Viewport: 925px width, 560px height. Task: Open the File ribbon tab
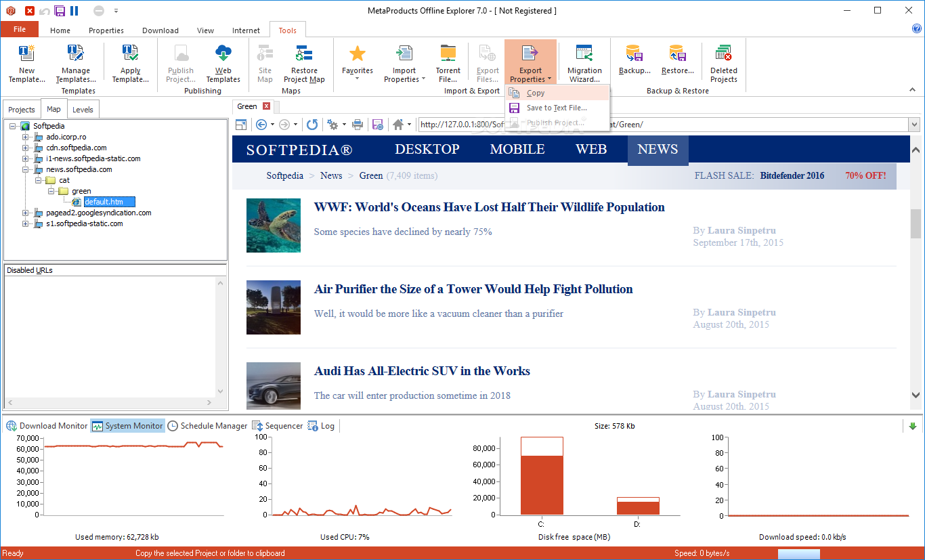pos(20,29)
